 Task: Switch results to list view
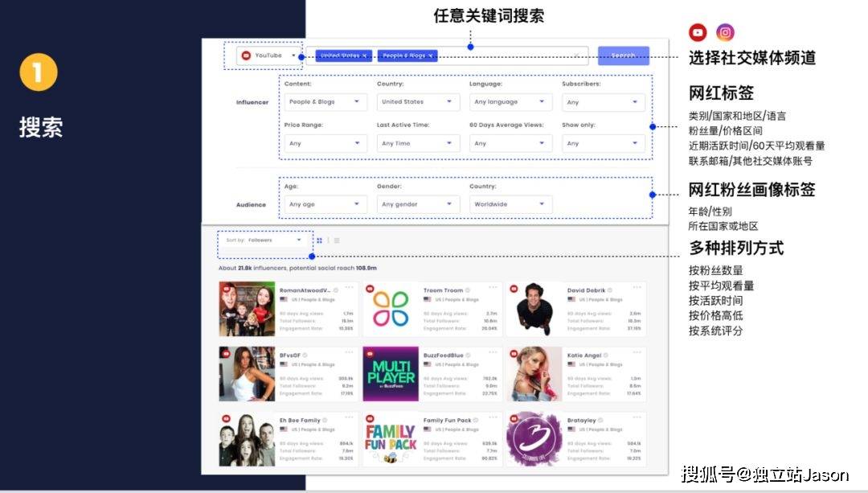coord(338,240)
